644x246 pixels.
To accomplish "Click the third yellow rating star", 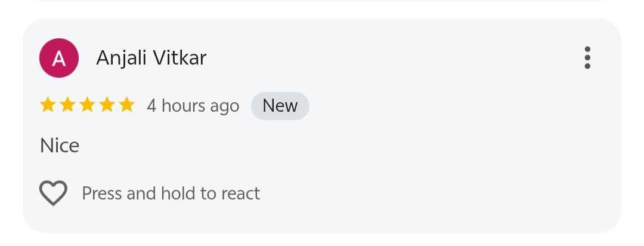I will (x=88, y=106).
